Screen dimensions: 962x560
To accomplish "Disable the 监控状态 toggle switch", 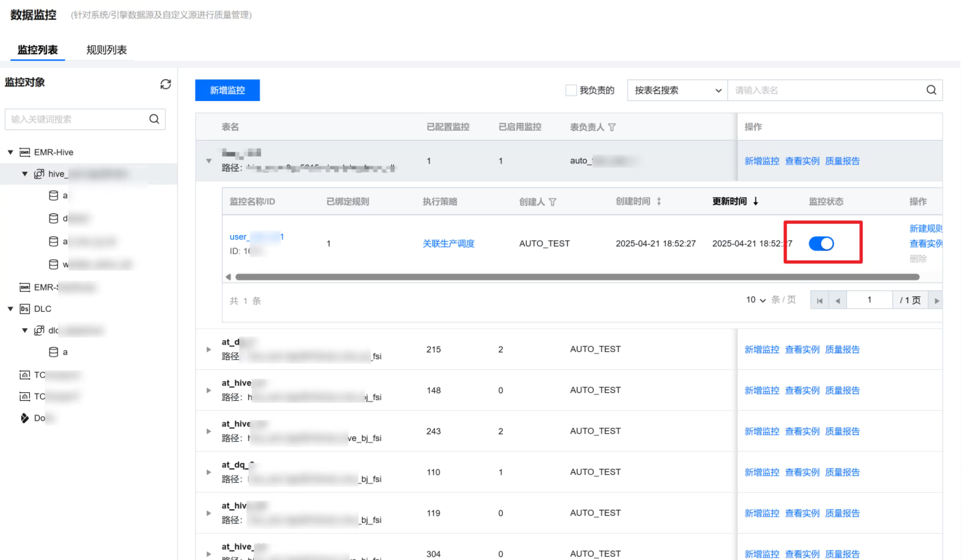I will [821, 244].
